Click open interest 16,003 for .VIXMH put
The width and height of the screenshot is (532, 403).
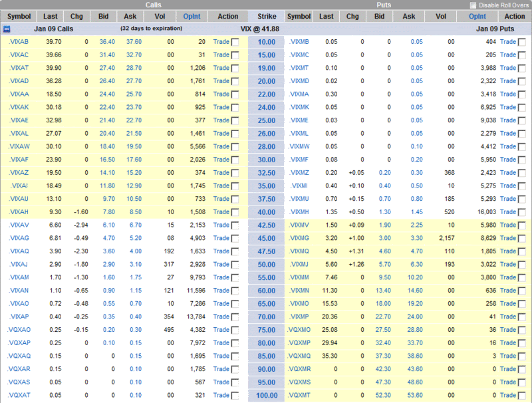pyautogui.click(x=487, y=212)
